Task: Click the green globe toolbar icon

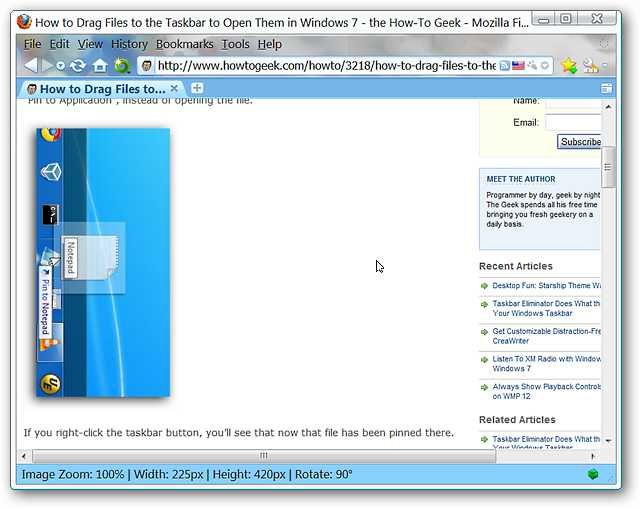Action: [x=122, y=66]
